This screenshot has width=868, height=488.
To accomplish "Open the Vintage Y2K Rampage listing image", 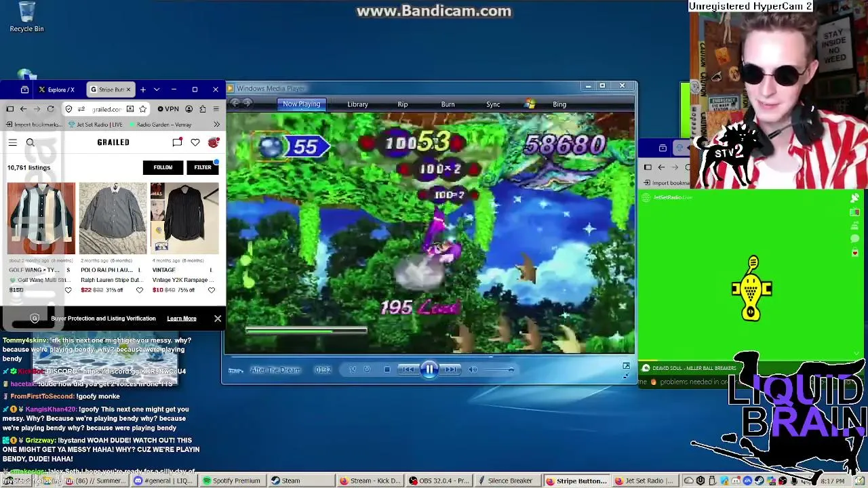I will [x=184, y=218].
